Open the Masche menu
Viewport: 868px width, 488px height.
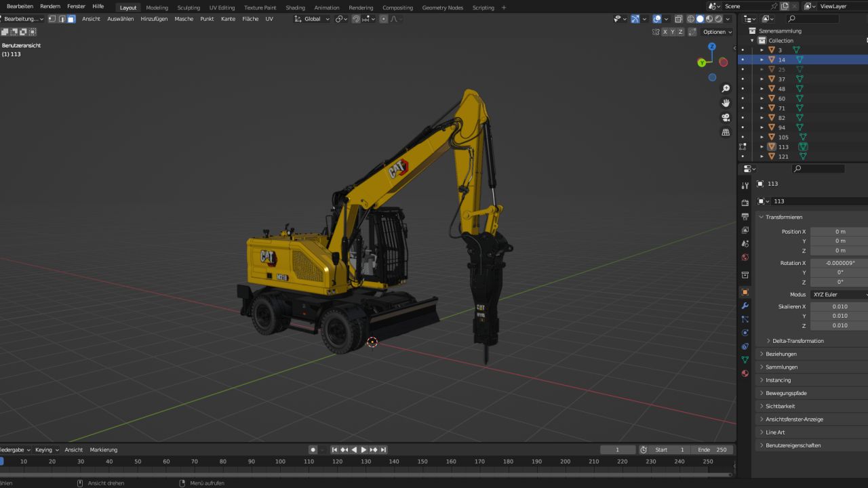tap(184, 19)
